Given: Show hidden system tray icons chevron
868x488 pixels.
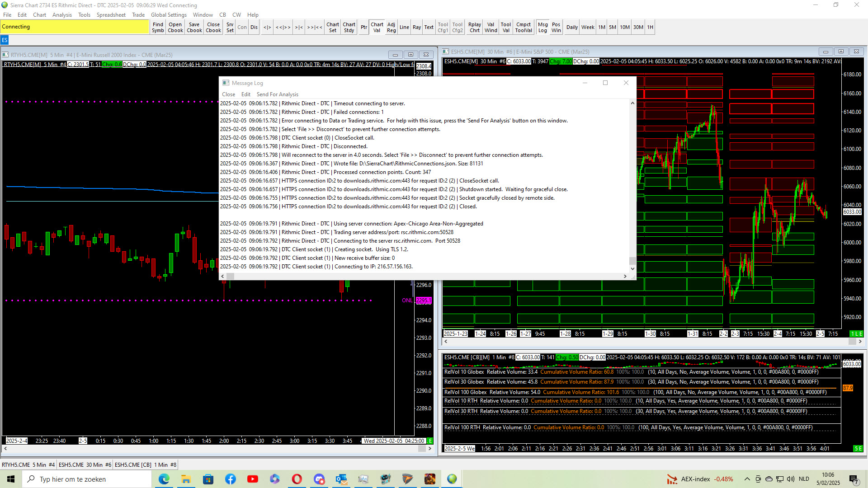Looking at the screenshot, I should [x=747, y=479].
